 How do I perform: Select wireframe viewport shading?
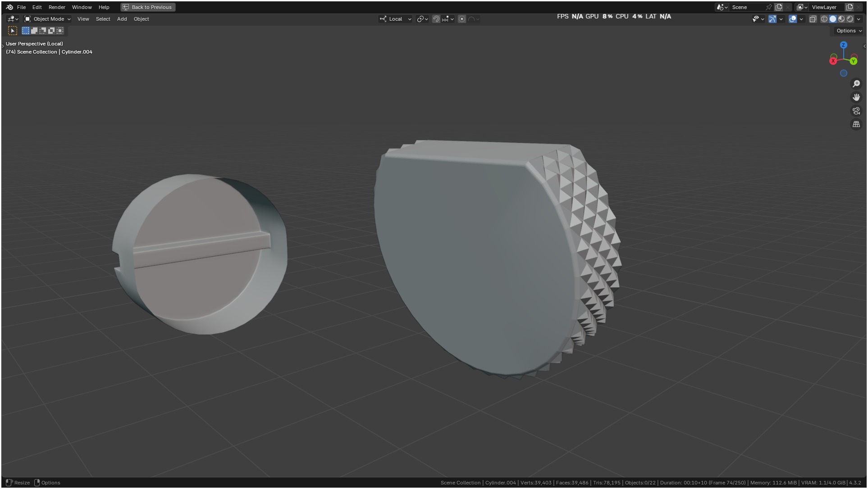(824, 19)
